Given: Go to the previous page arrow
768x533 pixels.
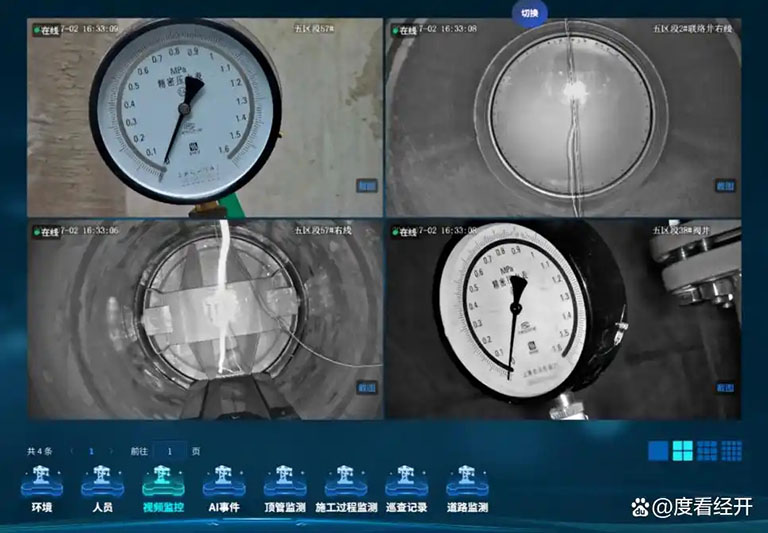Looking at the screenshot, I should tap(72, 451).
